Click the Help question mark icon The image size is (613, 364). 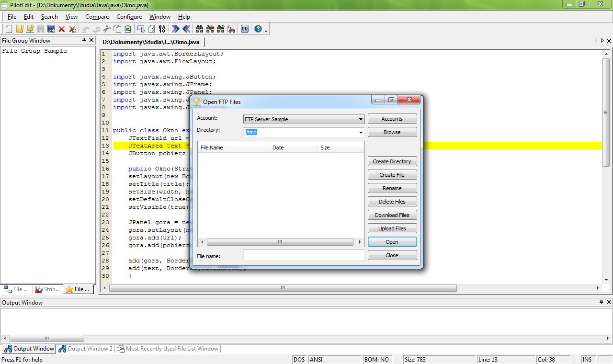[x=258, y=29]
